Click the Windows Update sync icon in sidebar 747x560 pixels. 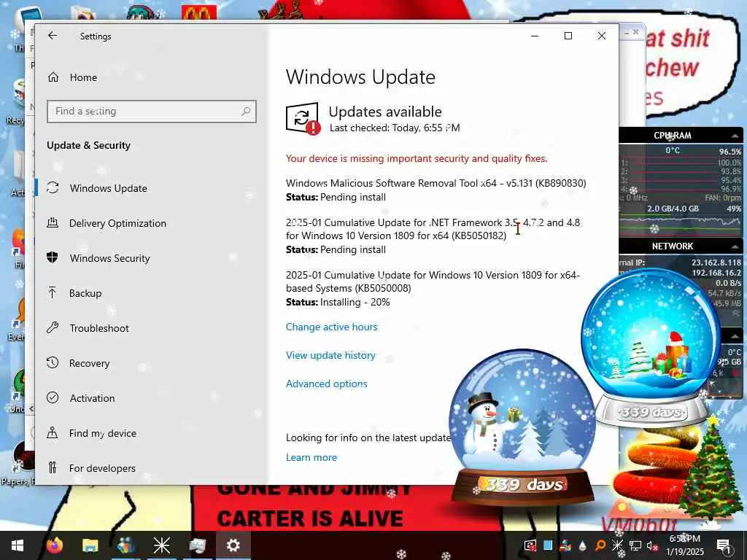[x=53, y=188]
